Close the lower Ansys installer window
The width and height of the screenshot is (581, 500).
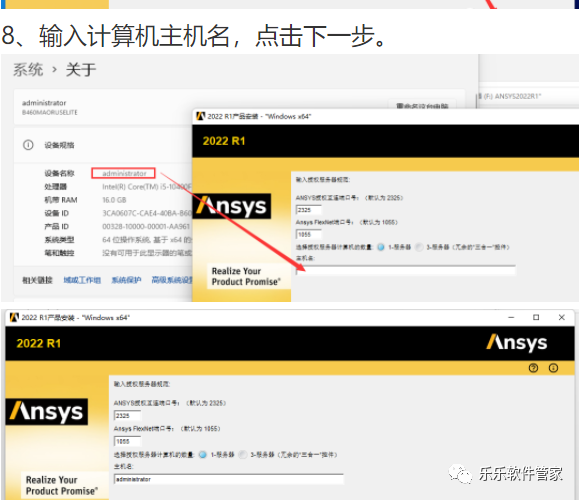[562, 318]
